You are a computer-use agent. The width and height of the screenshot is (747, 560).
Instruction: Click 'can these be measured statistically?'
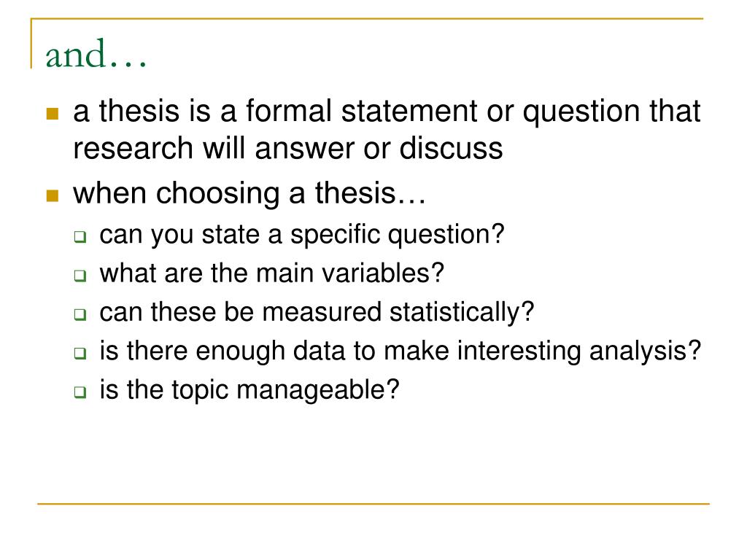317,312
